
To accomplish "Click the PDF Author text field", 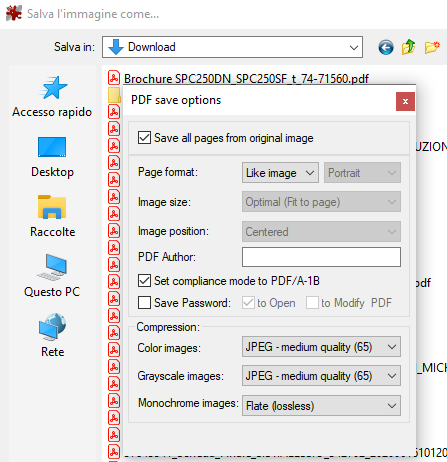I will pos(321,257).
